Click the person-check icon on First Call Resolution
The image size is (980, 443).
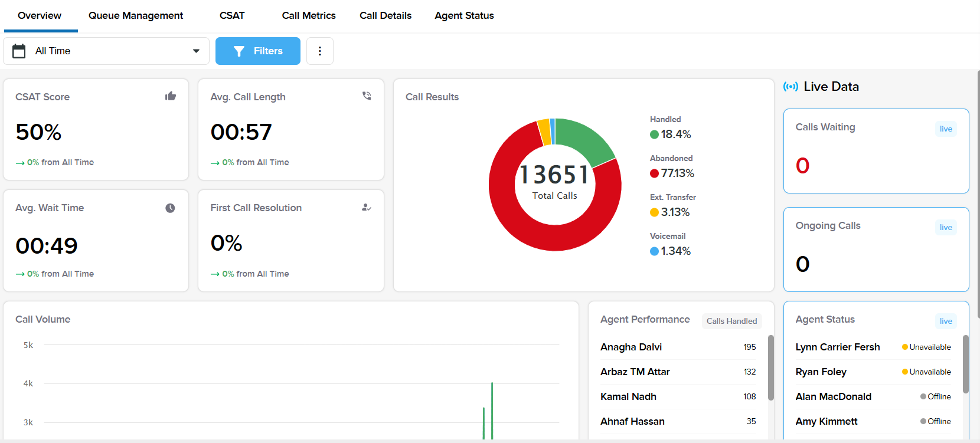(367, 208)
